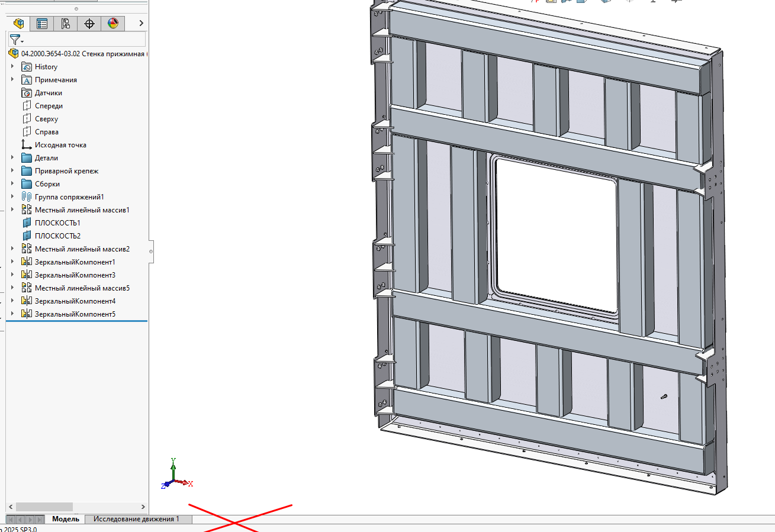Select the top-level assembly 04.2000.Э654-03.02
This screenshot has height=532, width=775.
pyautogui.click(x=83, y=53)
